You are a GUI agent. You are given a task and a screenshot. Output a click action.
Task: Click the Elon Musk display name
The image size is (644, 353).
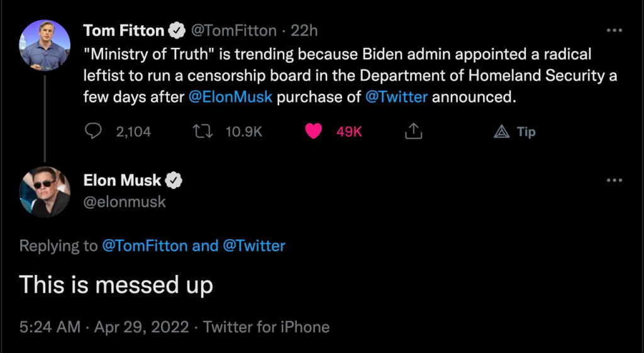[x=122, y=181]
